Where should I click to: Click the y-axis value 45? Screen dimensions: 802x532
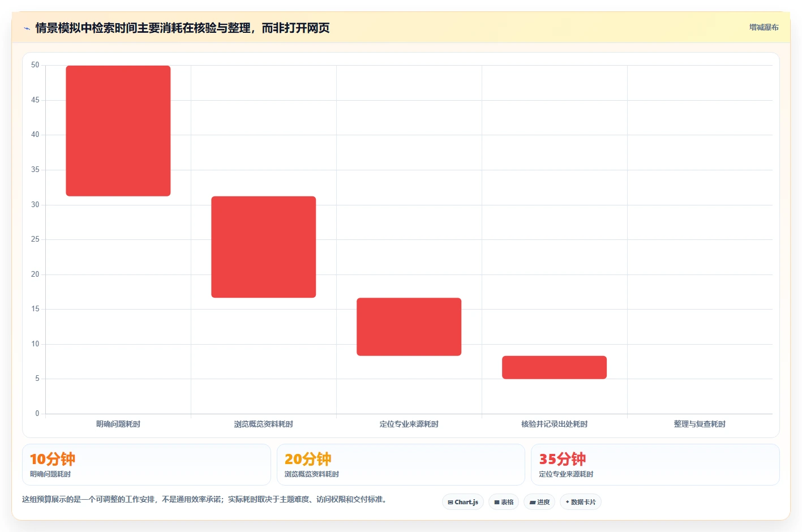35,100
